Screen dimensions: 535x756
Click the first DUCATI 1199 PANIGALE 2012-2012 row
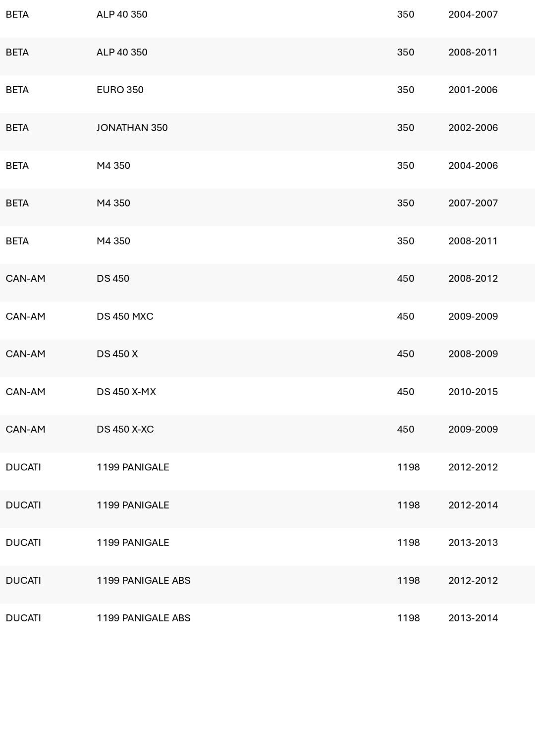click(267, 467)
